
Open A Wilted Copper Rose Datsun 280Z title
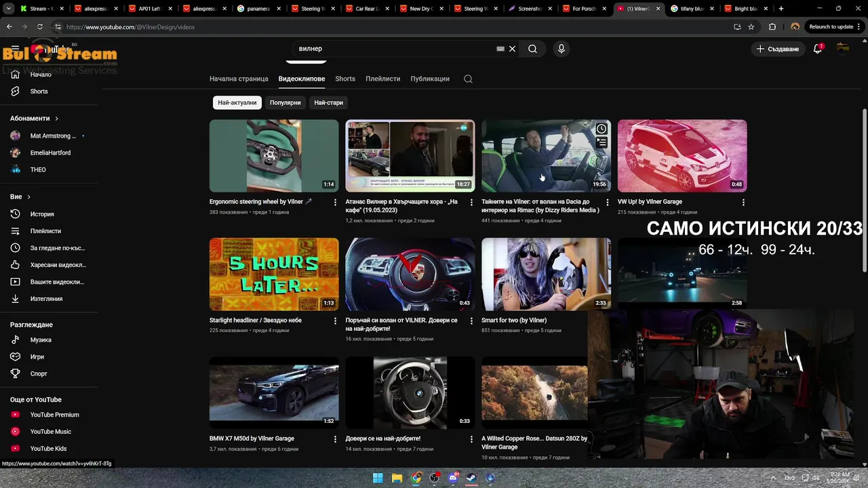point(534,443)
